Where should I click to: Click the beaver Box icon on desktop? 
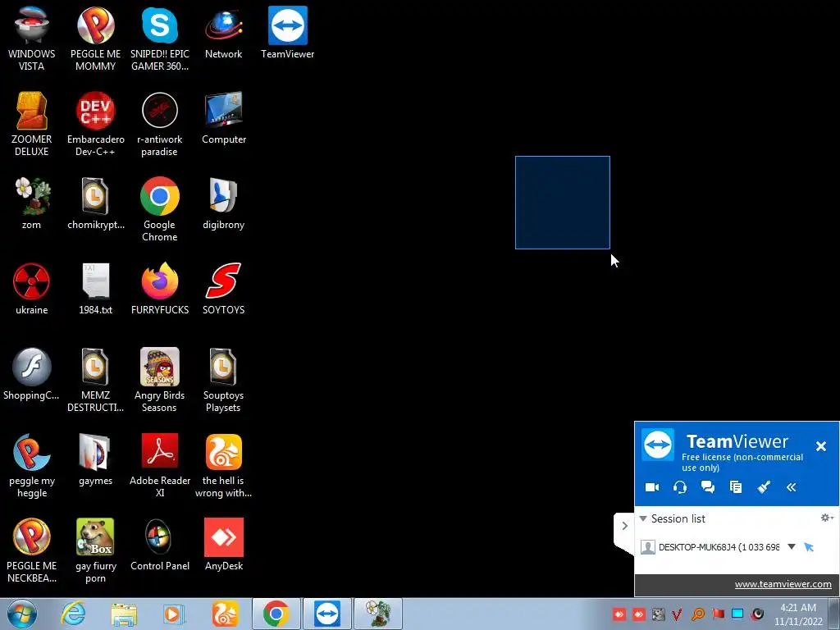tap(95, 550)
